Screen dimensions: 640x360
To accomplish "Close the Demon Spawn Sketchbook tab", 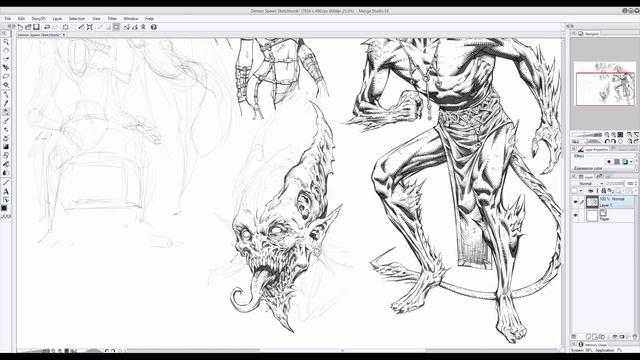I will tap(64, 35).
